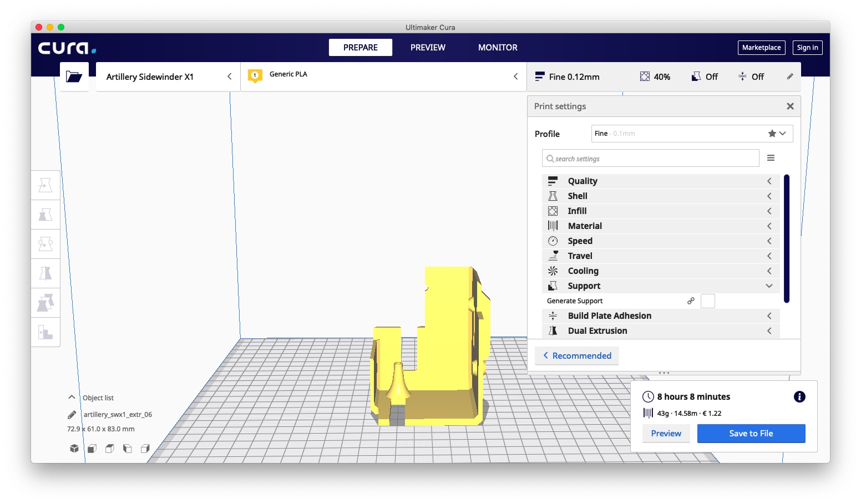Select artillery_swx1_extr_06 in object list

pos(118,414)
